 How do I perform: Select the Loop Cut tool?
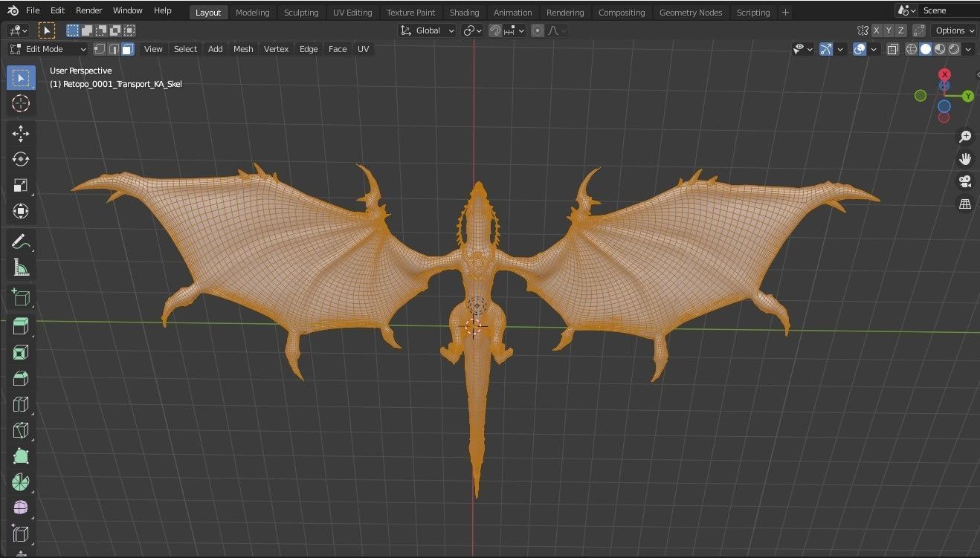point(21,404)
